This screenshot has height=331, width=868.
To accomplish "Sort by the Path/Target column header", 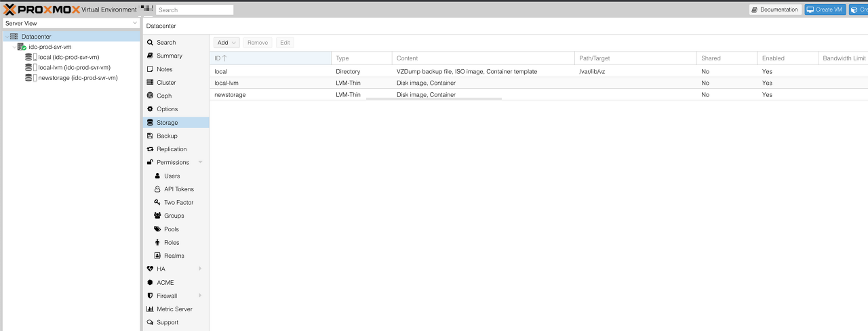I will [635, 58].
